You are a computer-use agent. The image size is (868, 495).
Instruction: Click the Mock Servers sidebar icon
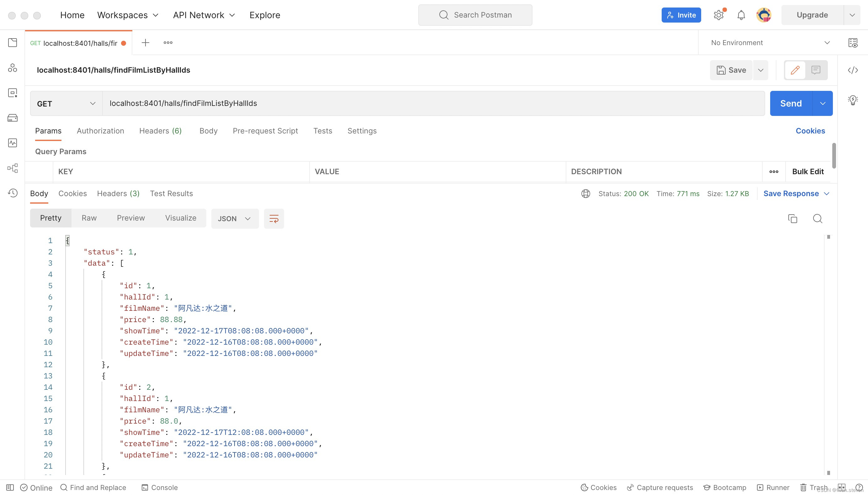pyautogui.click(x=13, y=118)
